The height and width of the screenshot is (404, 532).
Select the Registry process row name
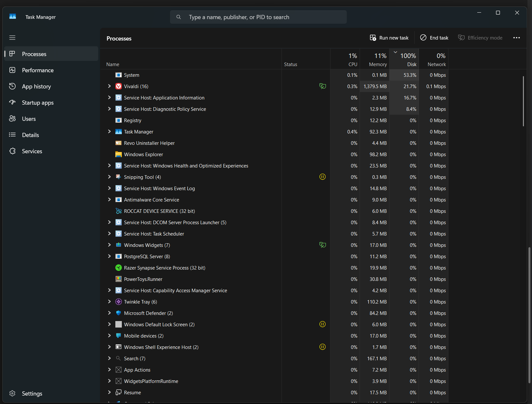(x=133, y=120)
